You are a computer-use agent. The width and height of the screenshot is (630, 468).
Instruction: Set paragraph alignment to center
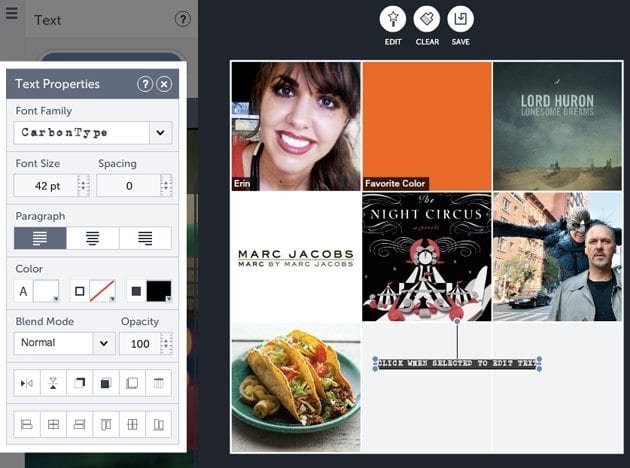point(93,238)
